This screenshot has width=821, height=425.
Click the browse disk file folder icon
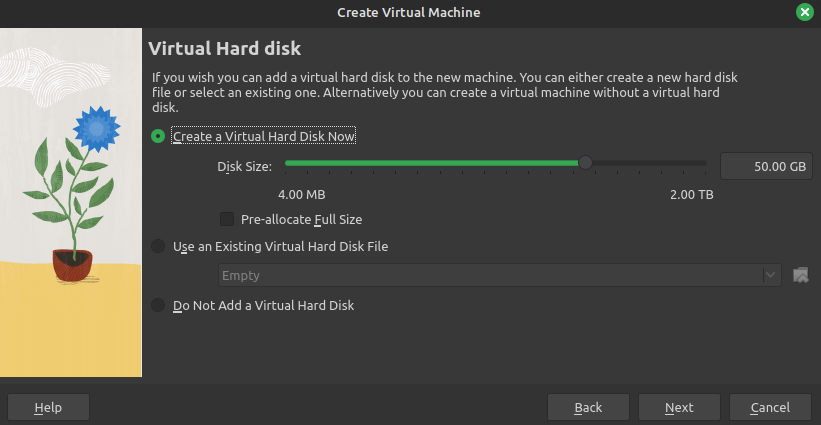pyautogui.click(x=800, y=275)
